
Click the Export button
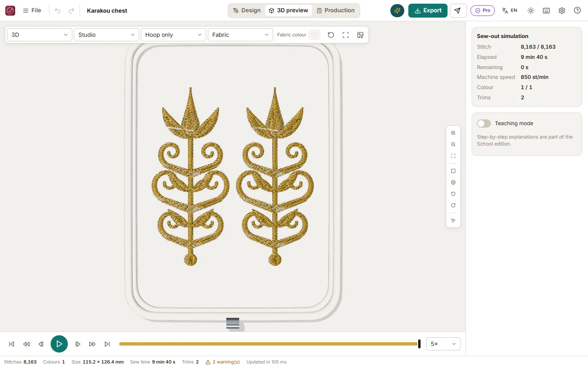428,11
